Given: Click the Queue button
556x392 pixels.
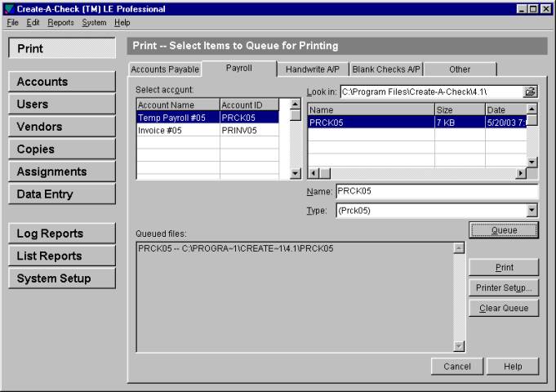Looking at the screenshot, I should (x=504, y=230).
